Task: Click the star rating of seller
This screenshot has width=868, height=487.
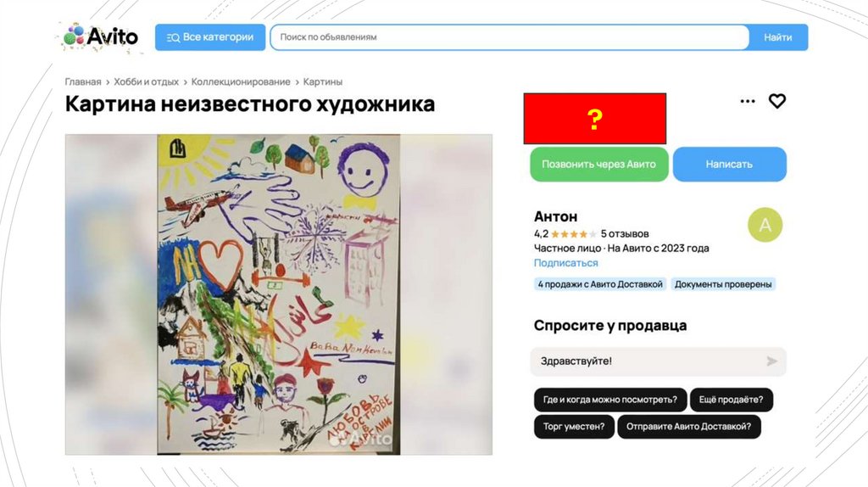Action: 574,234
